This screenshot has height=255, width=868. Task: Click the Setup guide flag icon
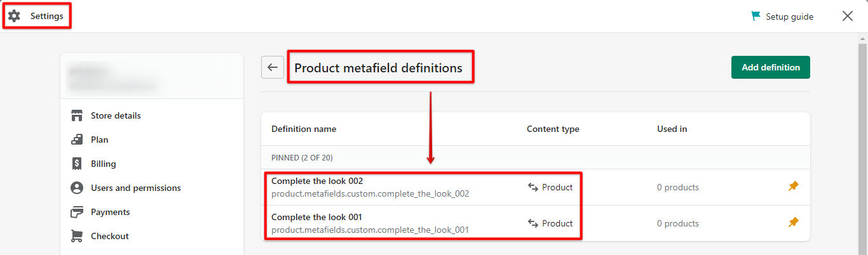point(756,16)
